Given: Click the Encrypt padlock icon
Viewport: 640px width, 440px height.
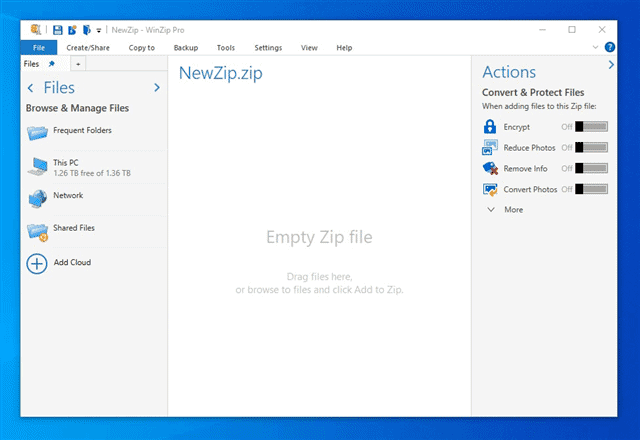Looking at the screenshot, I should click(490, 127).
